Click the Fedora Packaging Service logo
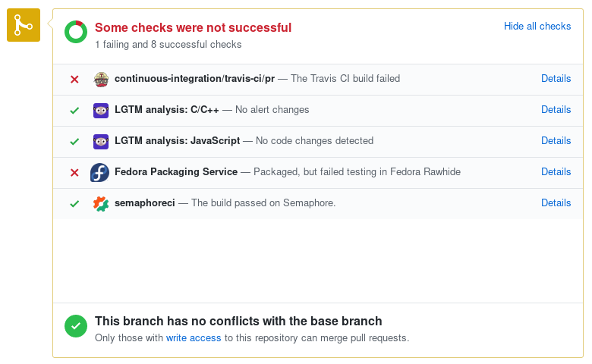This screenshot has height=364, width=592. 99,172
